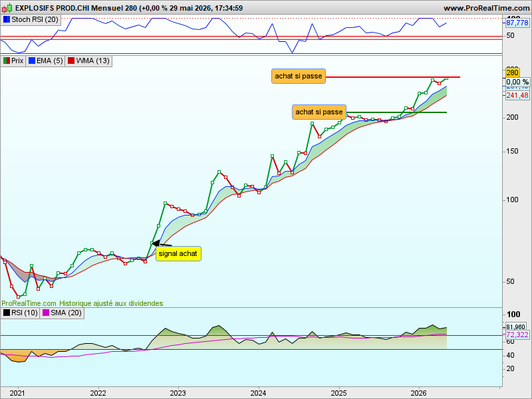Click the green/red Prix color icon
The height and width of the screenshot is (399, 532).
click(x=7, y=61)
